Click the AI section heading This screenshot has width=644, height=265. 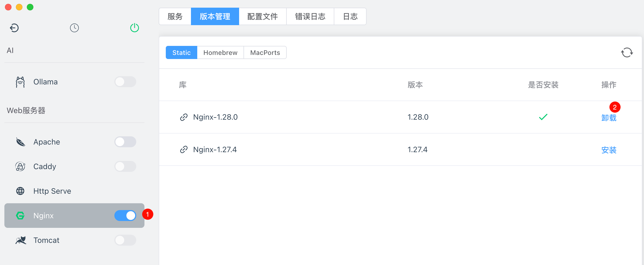tap(10, 50)
